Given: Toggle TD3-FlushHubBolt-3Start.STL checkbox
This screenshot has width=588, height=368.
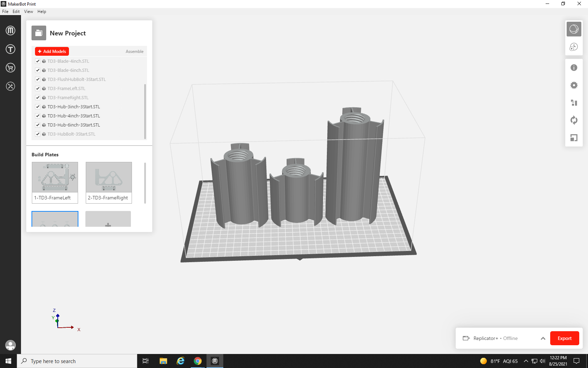Looking at the screenshot, I should pyautogui.click(x=38, y=79).
